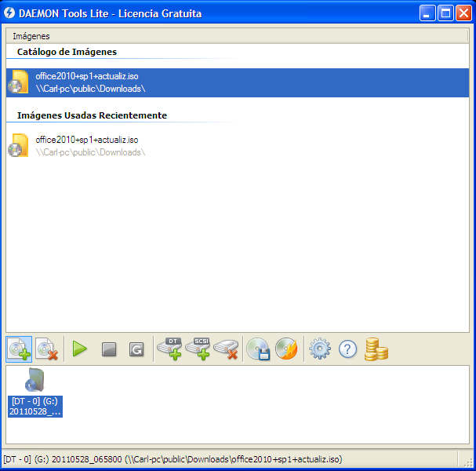Image resolution: width=476 pixels, height=471 pixels.
Task: Unmount with the gray stop square icon
Action: click(109, 349)
